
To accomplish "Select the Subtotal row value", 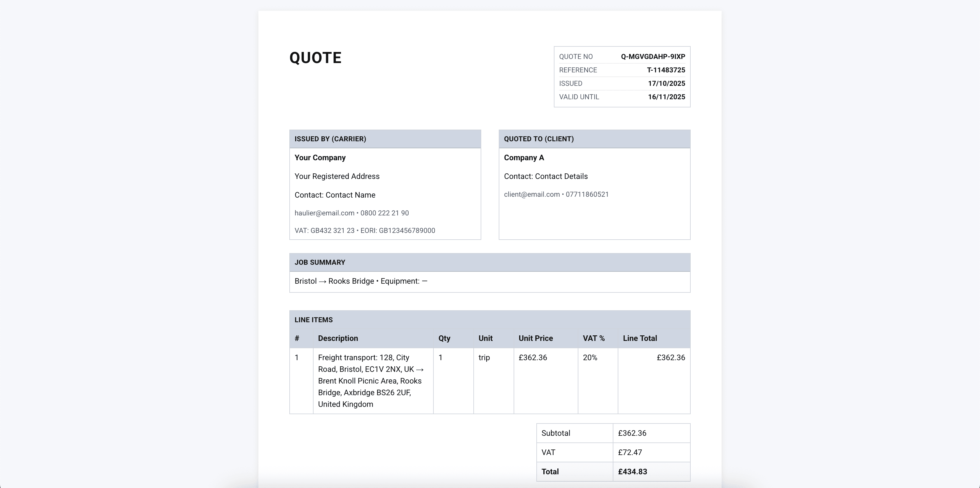I will [632, 433].
